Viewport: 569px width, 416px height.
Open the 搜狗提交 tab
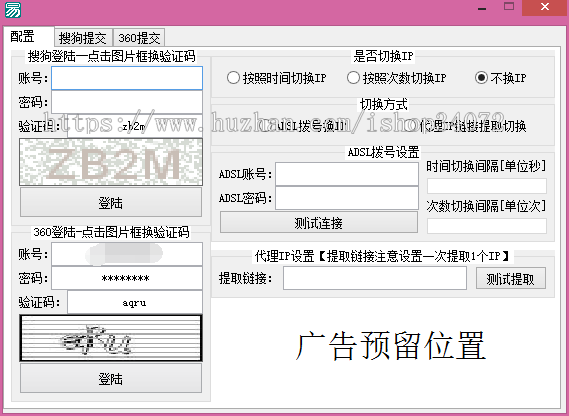[83, 37]
